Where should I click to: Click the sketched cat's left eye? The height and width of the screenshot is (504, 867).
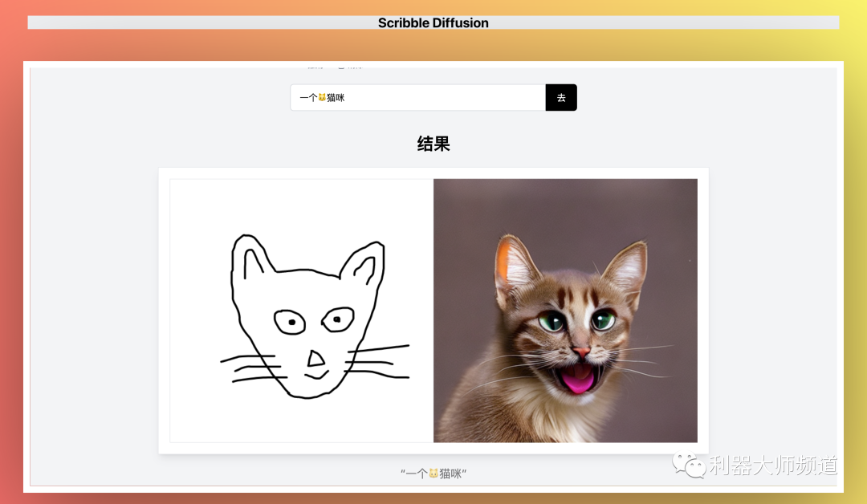tap(291, 323)
